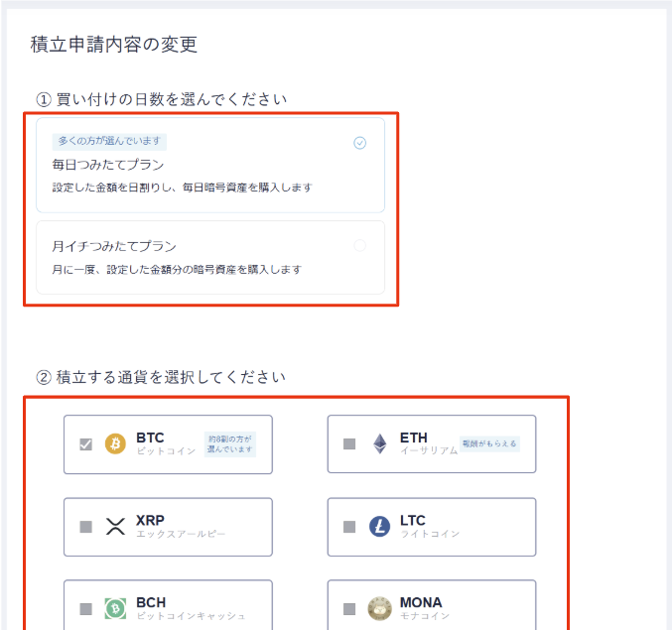Click the 報酬がもらえる badge on ETH
The image size is (672, 630).
[489, 443]
